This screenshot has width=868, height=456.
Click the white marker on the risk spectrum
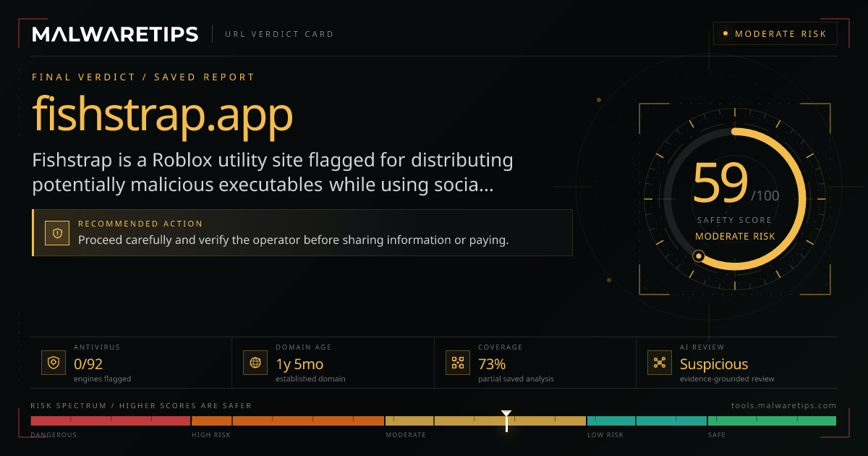coord(506,421)
